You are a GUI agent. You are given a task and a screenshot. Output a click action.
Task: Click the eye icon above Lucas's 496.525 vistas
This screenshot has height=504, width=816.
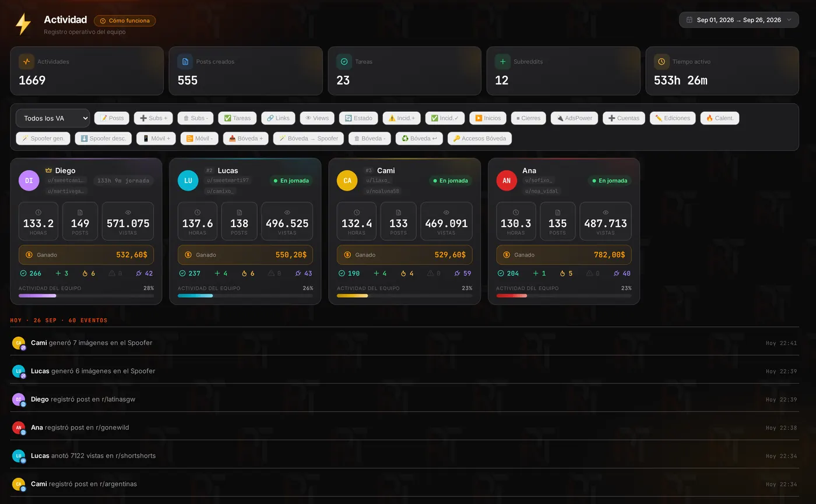click(287, 213)
